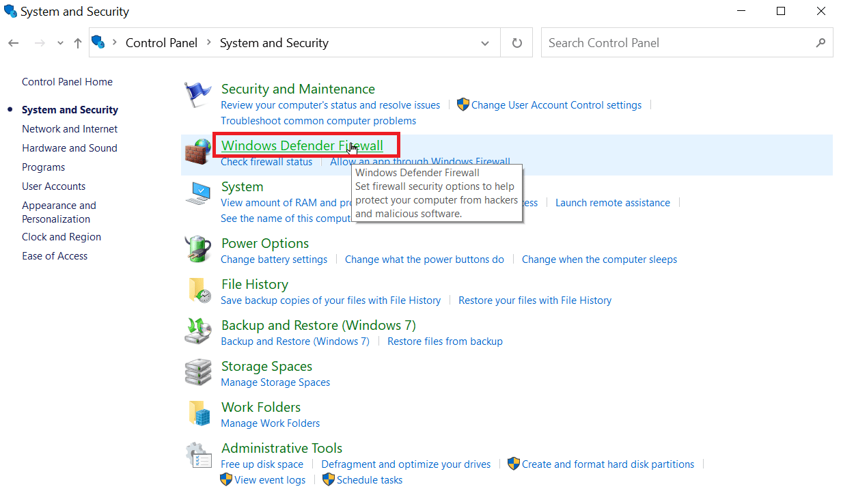Select Network and Internet in the sidebar
This screenshot has height=504, width=841.
click(70, 128)
